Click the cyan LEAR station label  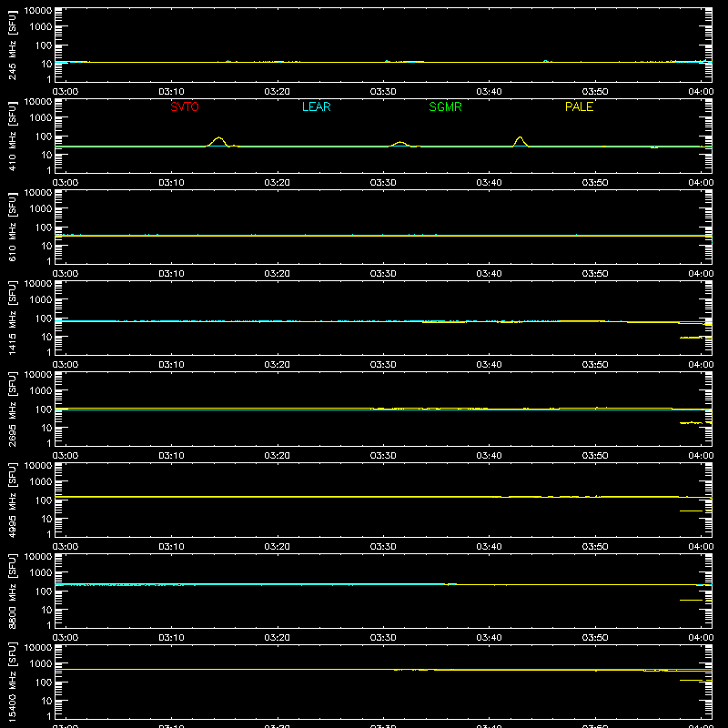316,106
